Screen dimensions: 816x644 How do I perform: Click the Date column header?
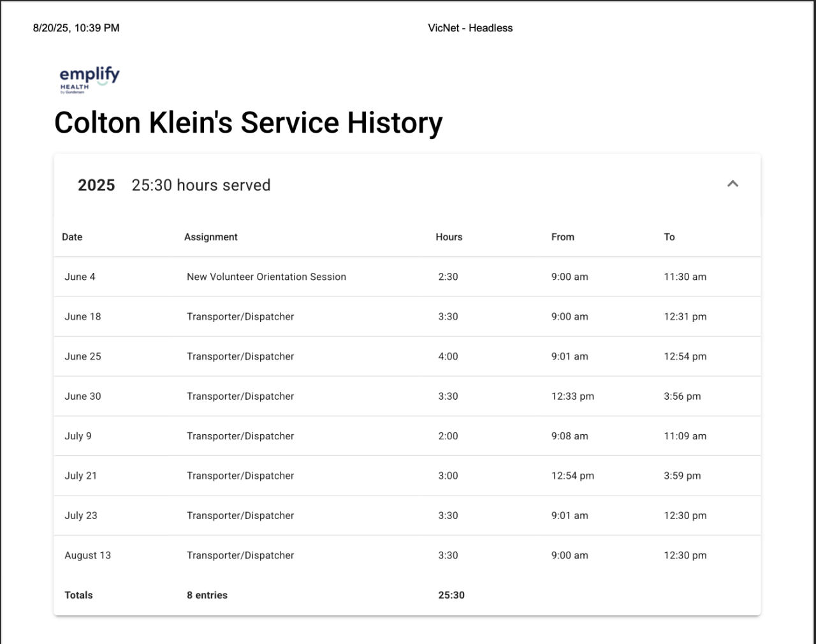(72, 237)
